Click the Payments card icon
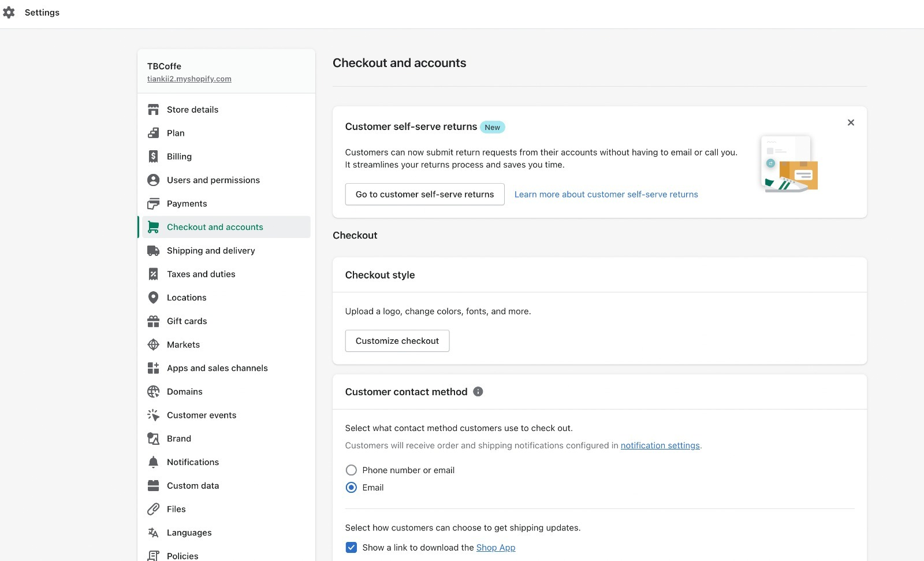The image size is (924, 561). (x=153, y=203)
